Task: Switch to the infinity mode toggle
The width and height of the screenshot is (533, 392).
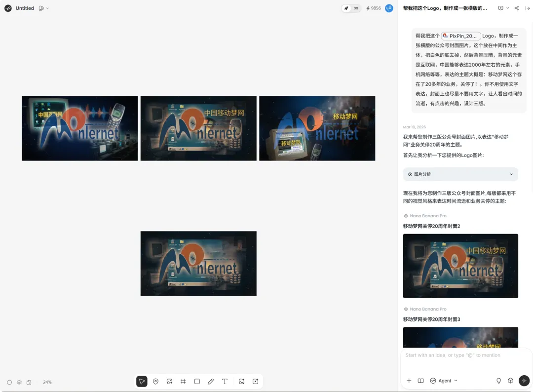Action: pyautogui.click(x=356, y=8)
